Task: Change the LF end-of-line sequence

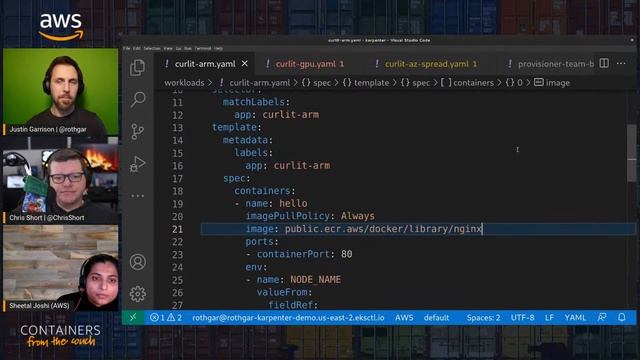Action: pos(549,317)
